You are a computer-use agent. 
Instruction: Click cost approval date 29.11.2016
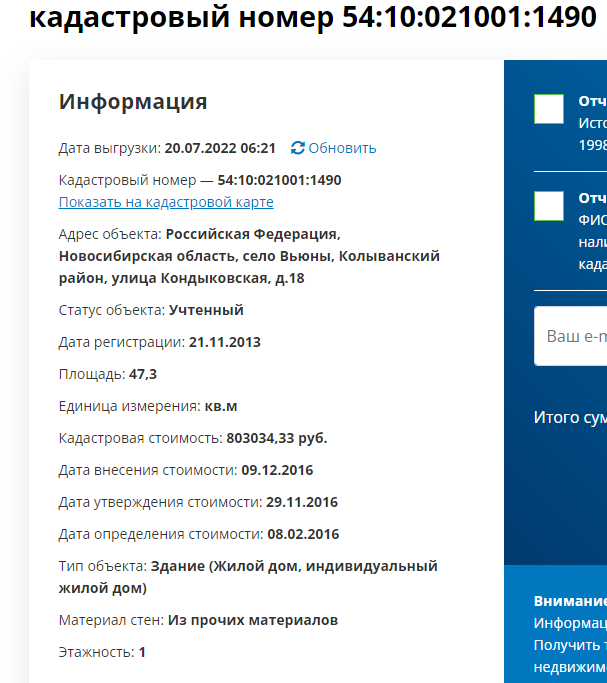[302, 502]
